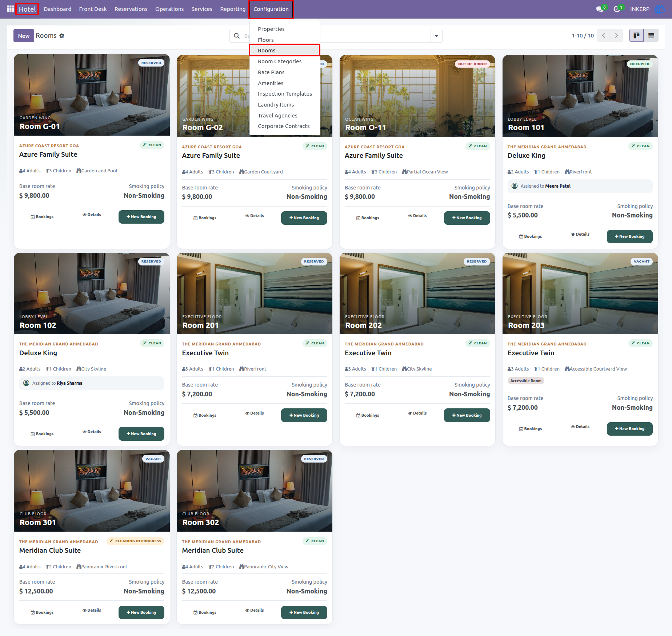This screenshot has width=672, height=636.
Task: Click the Rooms settings gear icon
Action: (x=62, y=36)
